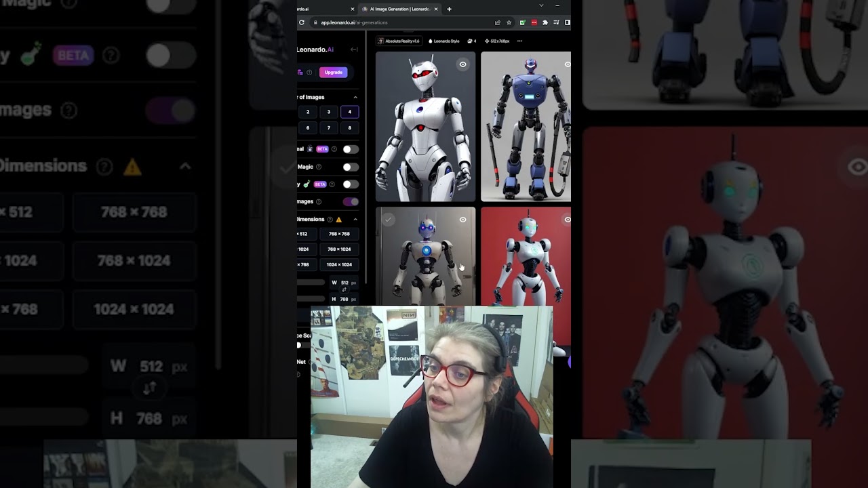This screenshot has width=868, height=488.
Task: Toggle visibility eye on white red-eyed robot
Action: 463,64
